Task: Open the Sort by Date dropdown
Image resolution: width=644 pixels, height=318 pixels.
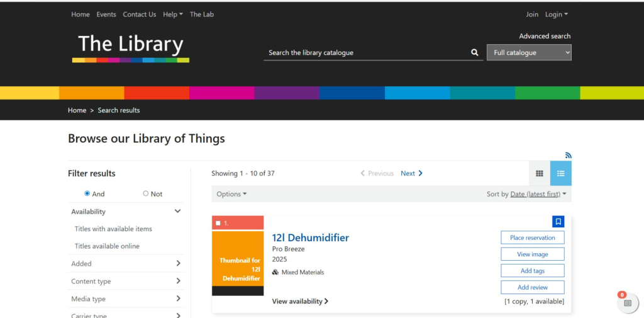Action: 538,194
